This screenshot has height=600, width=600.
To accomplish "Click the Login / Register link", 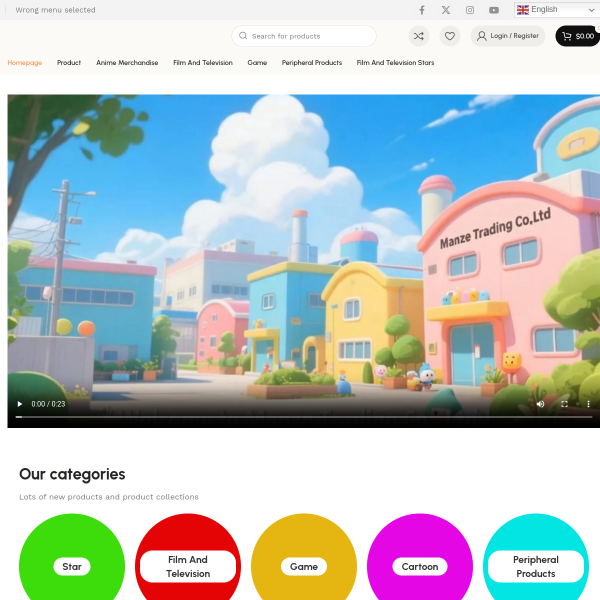I will click(x=508, y=36).
